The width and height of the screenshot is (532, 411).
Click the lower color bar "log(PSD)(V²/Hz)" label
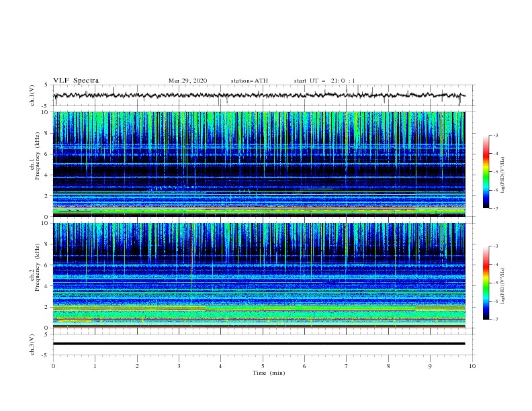pyautogui.click(x=503, y=286)
